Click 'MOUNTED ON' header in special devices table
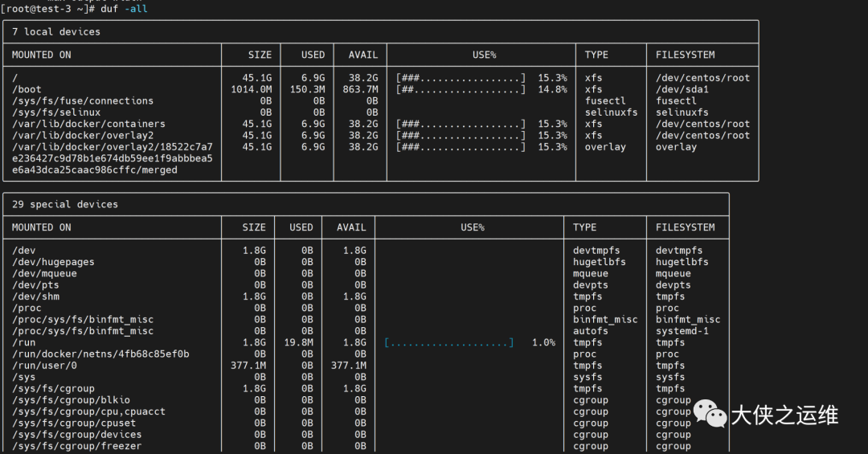868x454 pixels. [42, 227]
